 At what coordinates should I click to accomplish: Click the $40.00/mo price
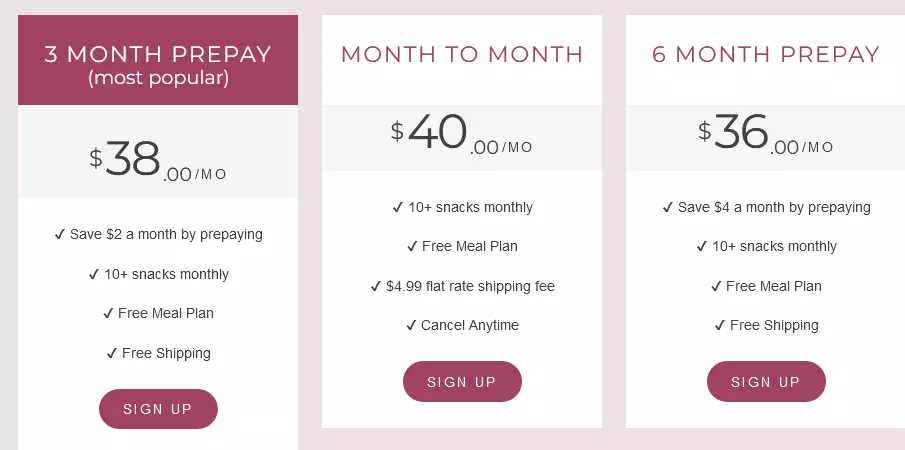(462, 134)
